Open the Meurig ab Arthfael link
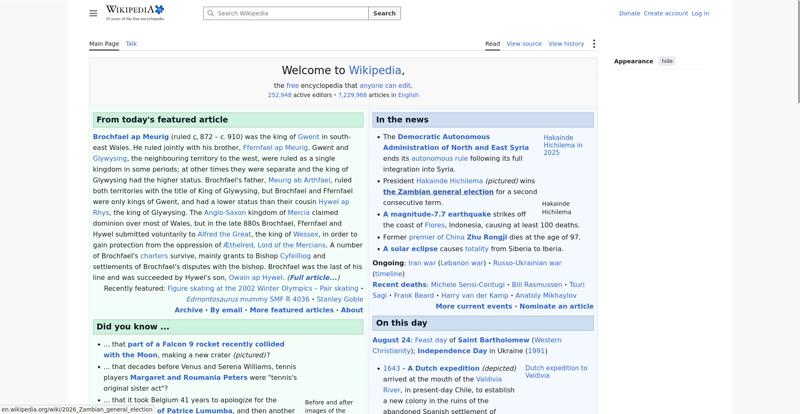Image resolution: width=800 pixels, height=414 pixels. pos(299,180)
